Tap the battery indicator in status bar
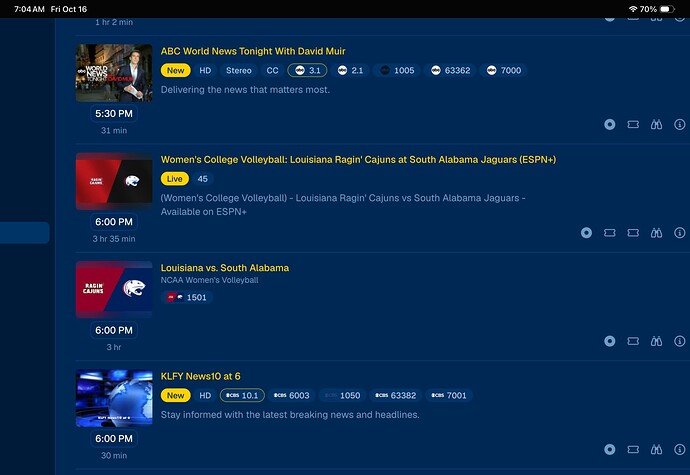This screenshot has width=690, height=475. (x=667, y=9)
